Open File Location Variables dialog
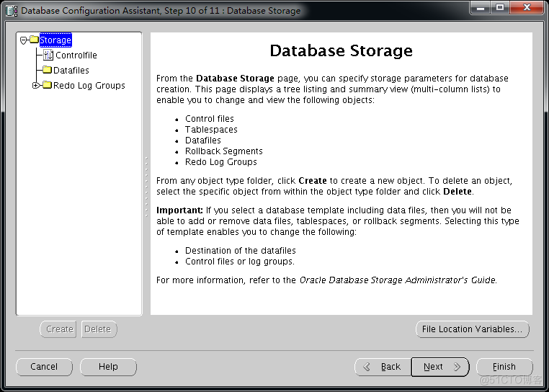The image size is (549, 392). tap(473, 329)
